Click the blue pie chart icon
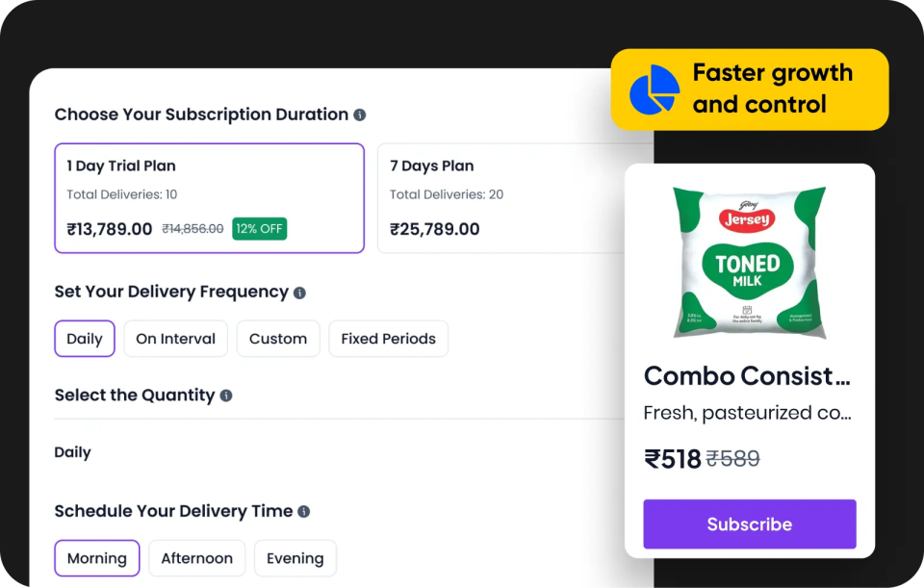This screenshot has height=588, width=924. pyautogui.click(x=654, y=90)
